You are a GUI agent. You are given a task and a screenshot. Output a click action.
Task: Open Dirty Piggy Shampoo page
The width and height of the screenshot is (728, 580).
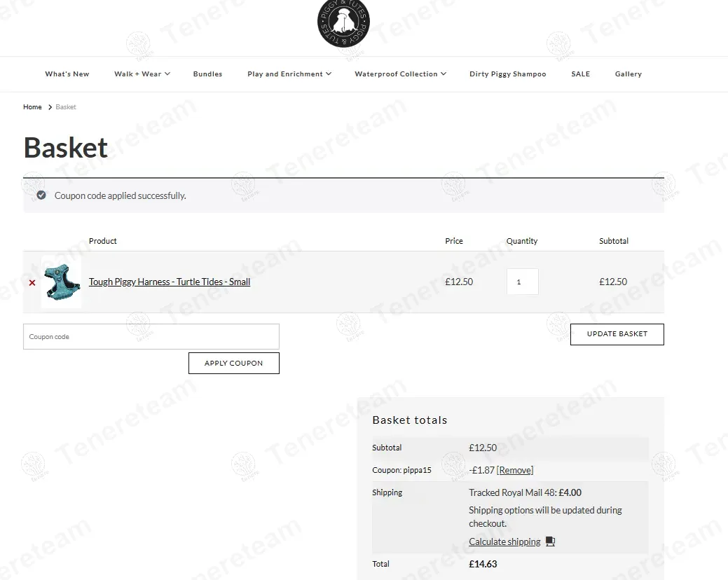(x=507, y=74)
